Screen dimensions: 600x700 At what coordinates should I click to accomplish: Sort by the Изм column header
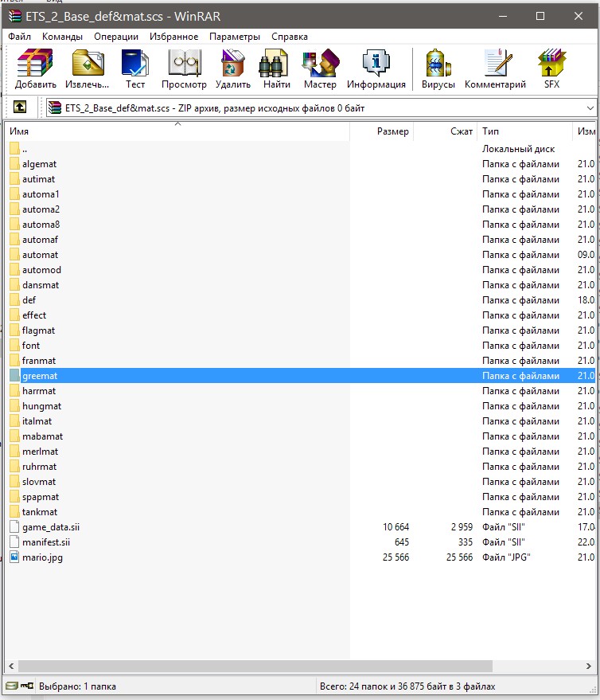tap(584, 131)
